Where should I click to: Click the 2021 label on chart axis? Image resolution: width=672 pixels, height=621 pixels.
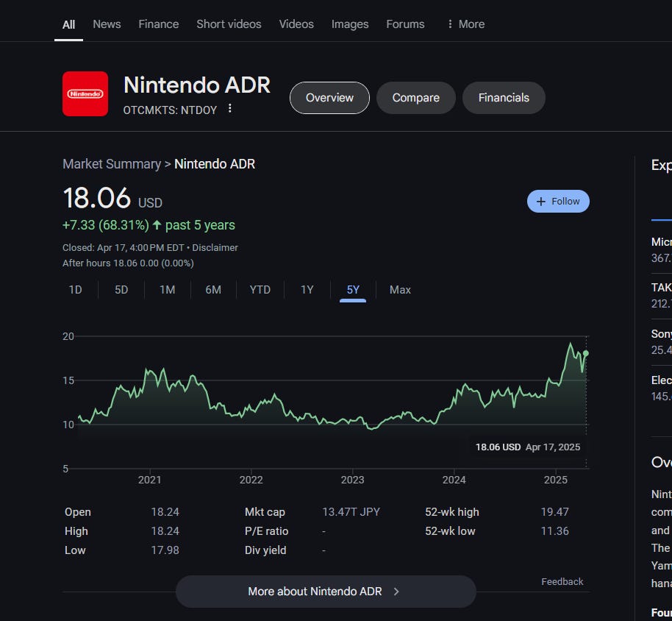(x=149, y=480)
